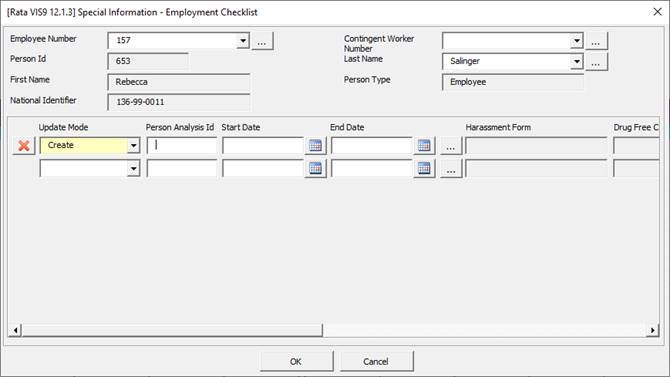Click the Person Type field showing Employee
The width and height of the screenshot is (670, 377).
513,82
